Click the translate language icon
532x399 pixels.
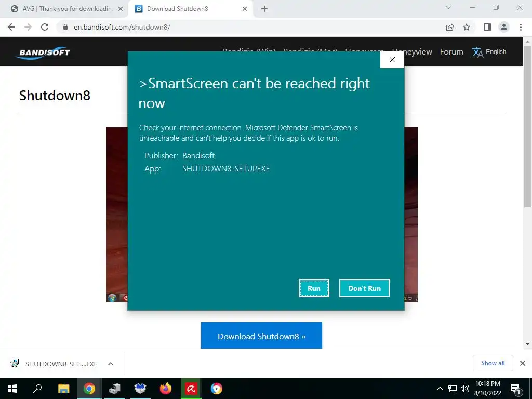coord(477,52)
